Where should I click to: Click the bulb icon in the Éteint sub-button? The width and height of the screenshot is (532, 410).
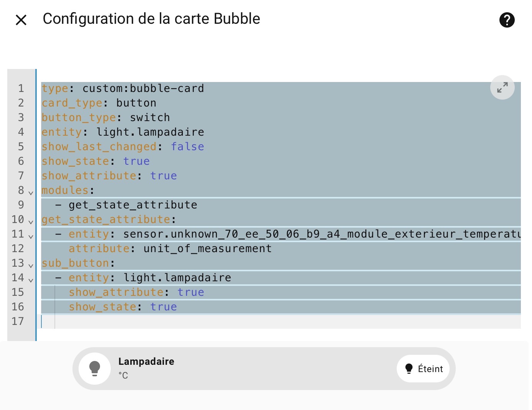tap(409, 369)
